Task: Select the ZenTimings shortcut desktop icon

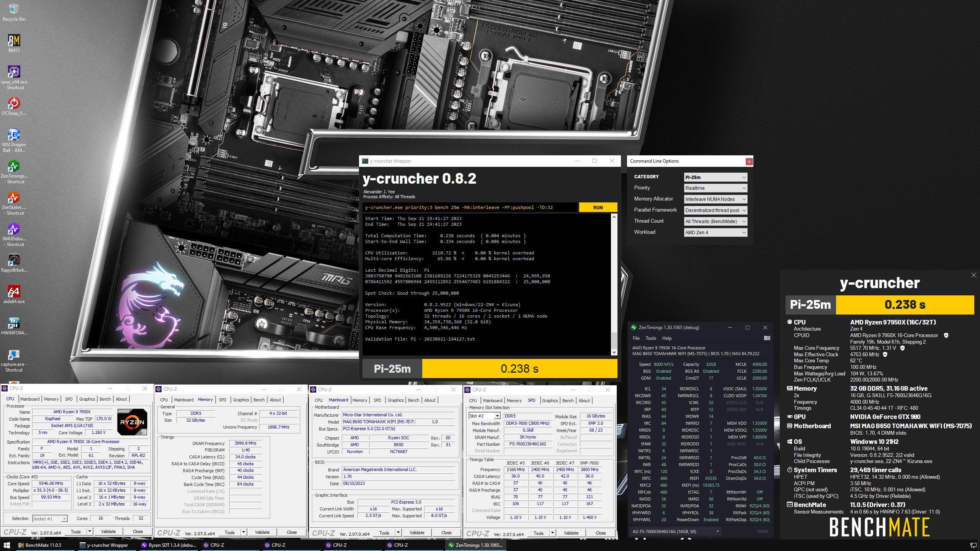Action: [14, 172]
